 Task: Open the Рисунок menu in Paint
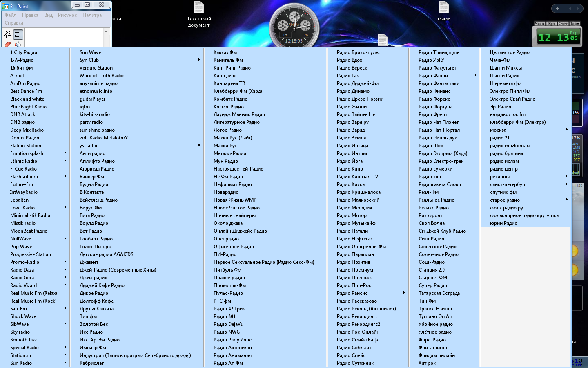tap(67, 15)
